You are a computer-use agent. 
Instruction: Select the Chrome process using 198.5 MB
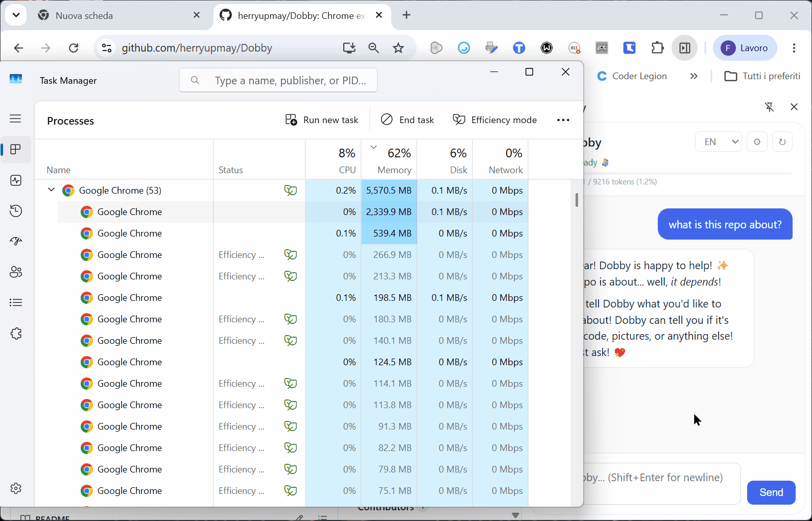(x=294, y=298)
